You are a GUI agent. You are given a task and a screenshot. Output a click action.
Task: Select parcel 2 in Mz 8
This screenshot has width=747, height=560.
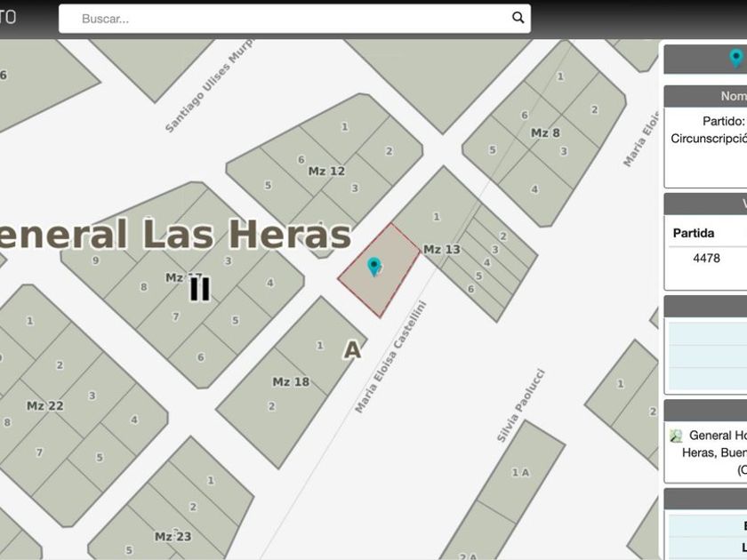(x=595, y=109)
